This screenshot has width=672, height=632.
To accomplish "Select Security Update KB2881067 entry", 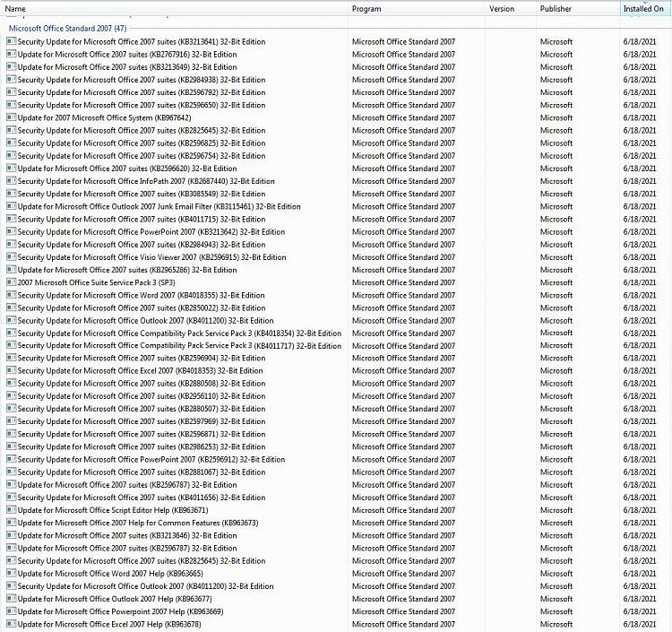I will click(x=142, y=472).
